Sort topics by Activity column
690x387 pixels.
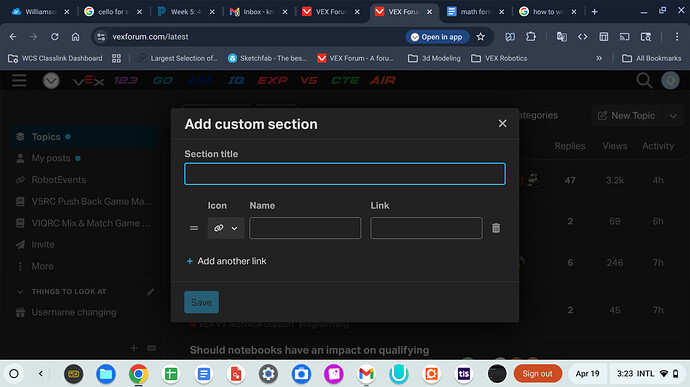click(657, 146)
